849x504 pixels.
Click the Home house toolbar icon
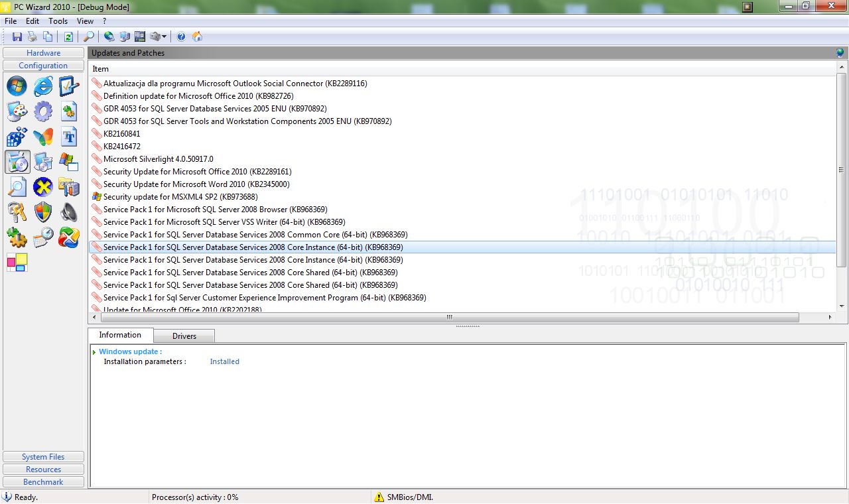click(x=197, y=36)
